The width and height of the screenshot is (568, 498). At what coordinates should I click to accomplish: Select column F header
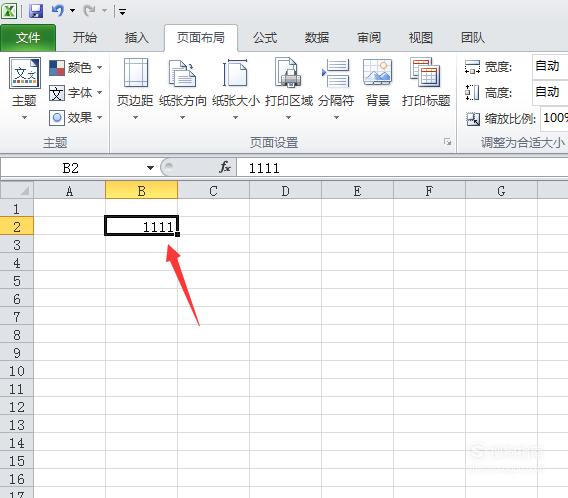click(x=429, y=190)
